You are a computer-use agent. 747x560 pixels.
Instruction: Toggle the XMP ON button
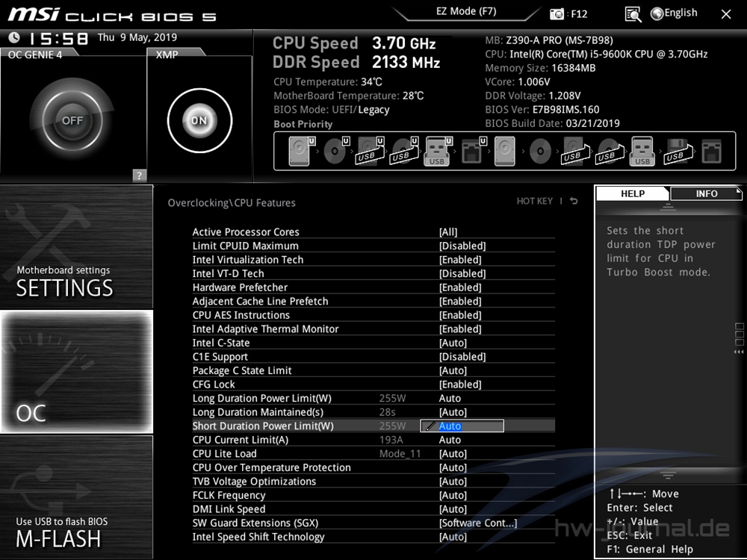[199, 120]
